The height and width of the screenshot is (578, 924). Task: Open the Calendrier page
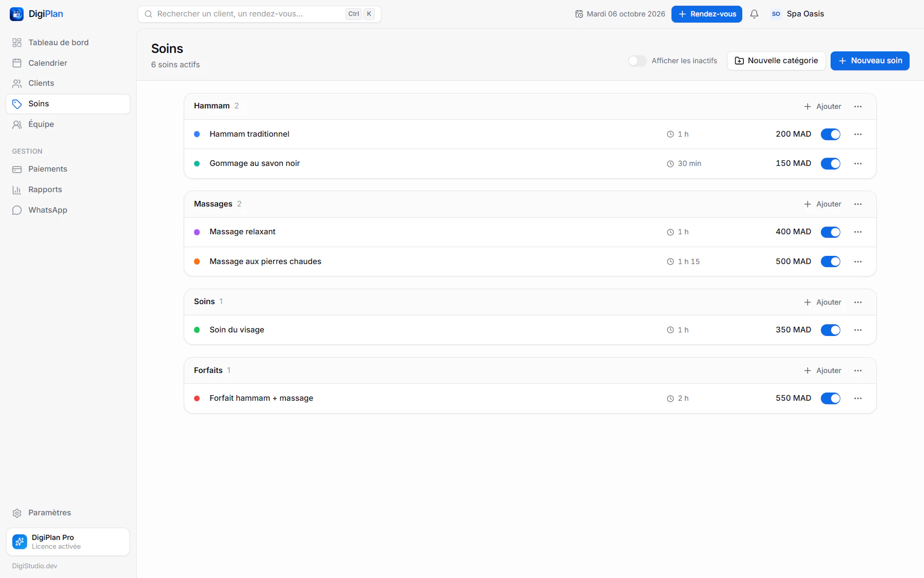[x=68, y=63]
